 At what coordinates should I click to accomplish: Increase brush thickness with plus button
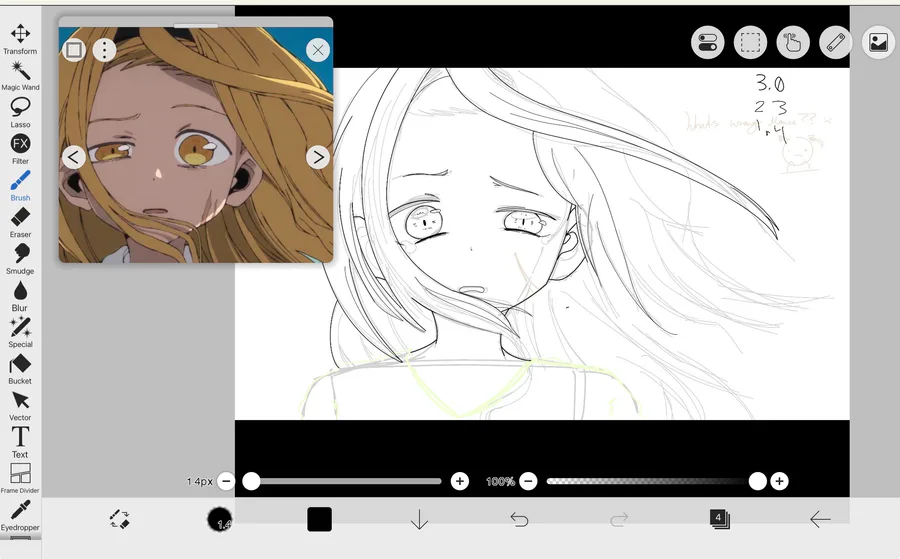point(460,481)
